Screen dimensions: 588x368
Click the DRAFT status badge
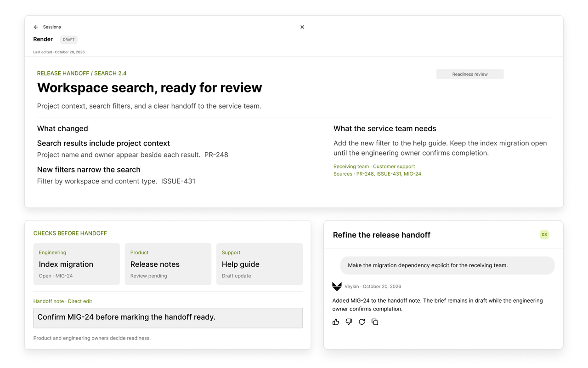tap(69, 40)
